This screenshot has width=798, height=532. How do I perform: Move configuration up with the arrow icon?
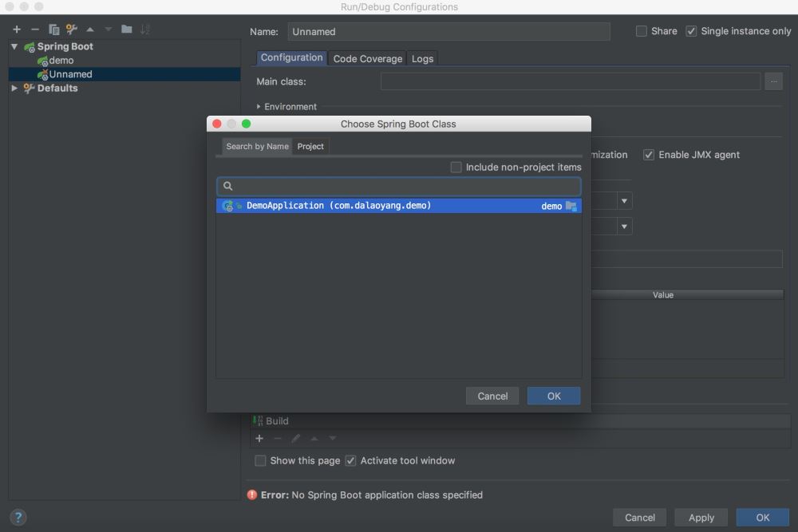click(x=90, y=30)
